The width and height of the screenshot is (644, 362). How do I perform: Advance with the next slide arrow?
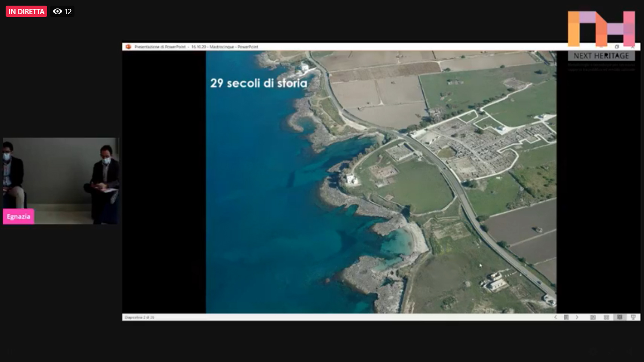pyautogui.click(x=577, y=317)
